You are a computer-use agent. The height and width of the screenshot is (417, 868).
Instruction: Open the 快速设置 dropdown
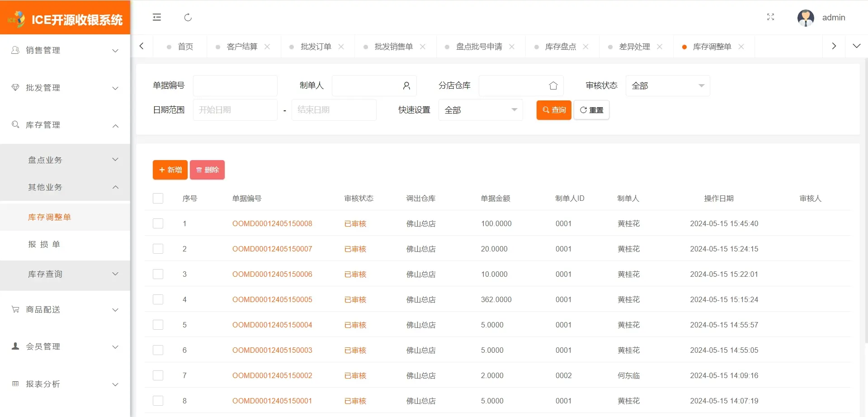tap(481, 110)
